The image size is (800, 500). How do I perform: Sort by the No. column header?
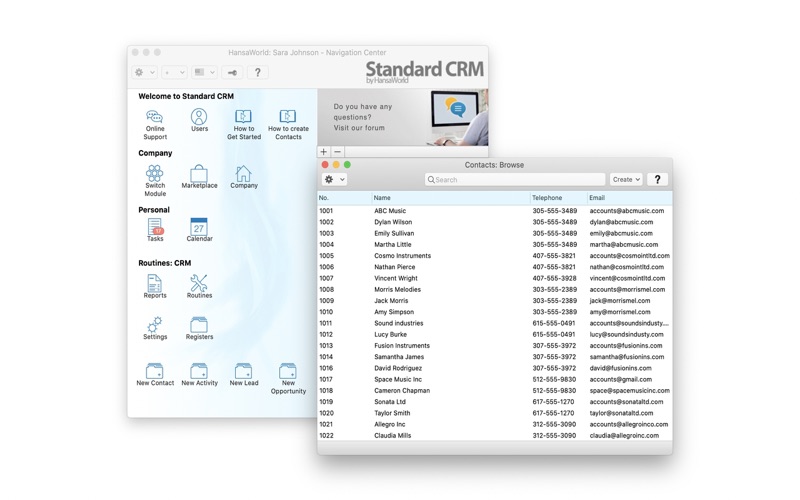344,198
